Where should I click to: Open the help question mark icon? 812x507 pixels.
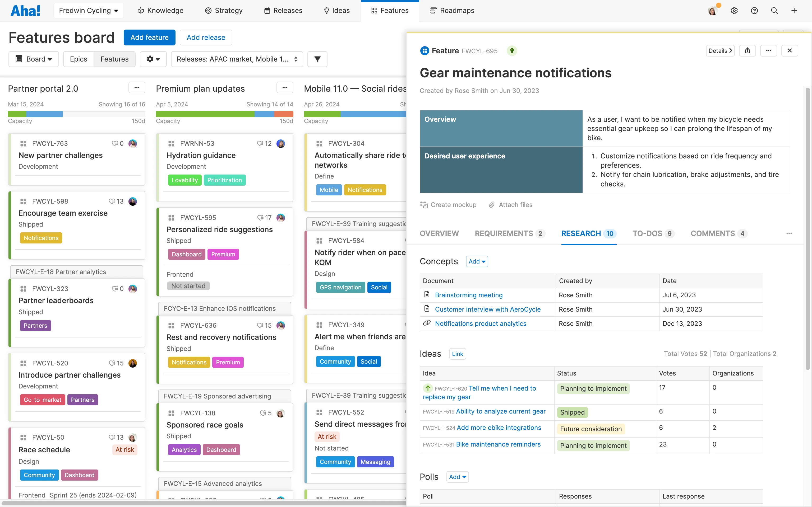tap(754, 11)
